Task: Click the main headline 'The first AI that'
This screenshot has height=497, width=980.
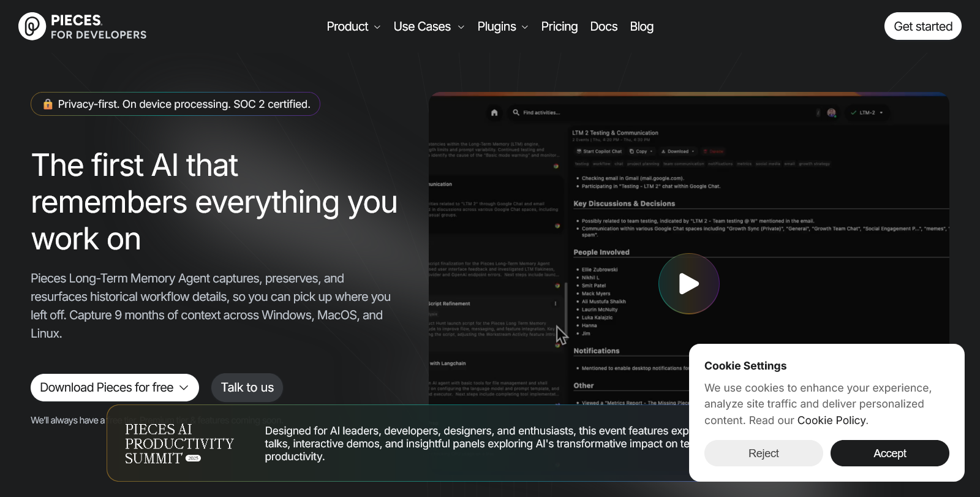Action: (135, 165)
